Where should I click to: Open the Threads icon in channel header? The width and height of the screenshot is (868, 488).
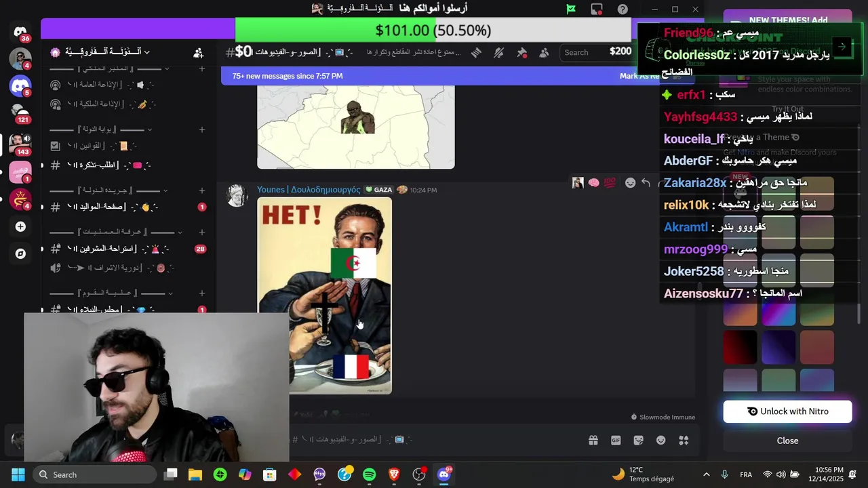(477, 52)
